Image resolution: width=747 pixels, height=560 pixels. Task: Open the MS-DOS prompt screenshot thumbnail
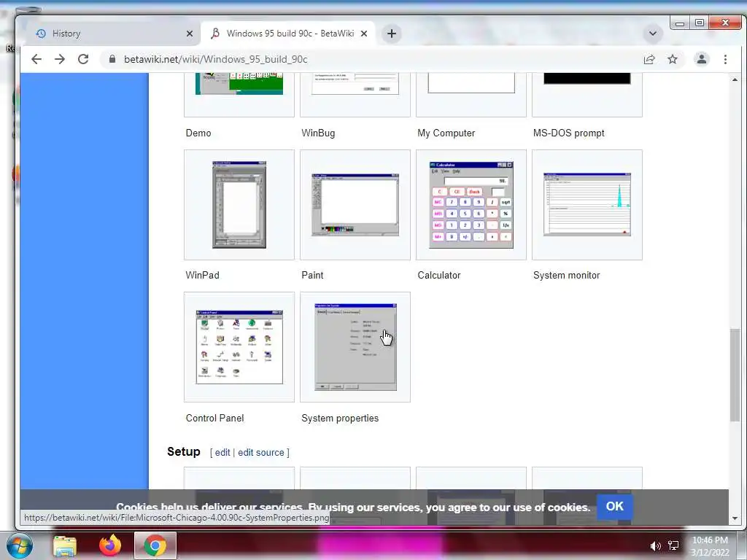click(x=587, y=79)
